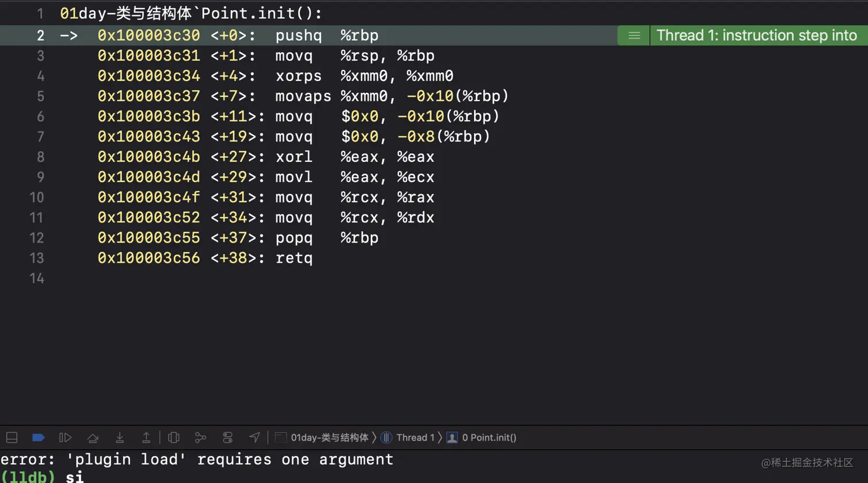Viewport: 868px width, 483px height.
Task: Open the Environment Overrides control
Action: 227,438
